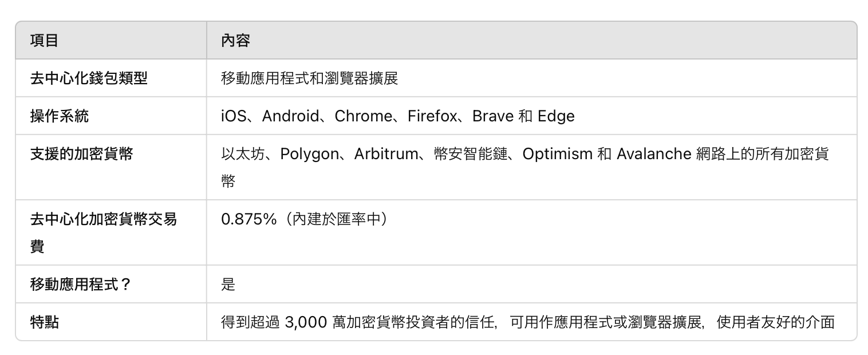Click the 內容 column header
The width and height of the screenshot is (868, 355).
point(235,41)
